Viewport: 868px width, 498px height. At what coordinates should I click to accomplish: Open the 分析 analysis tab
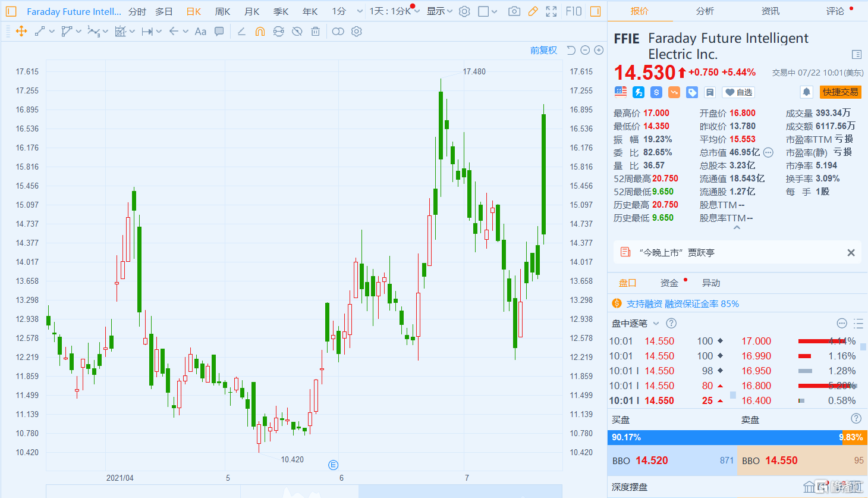point(705,11)
